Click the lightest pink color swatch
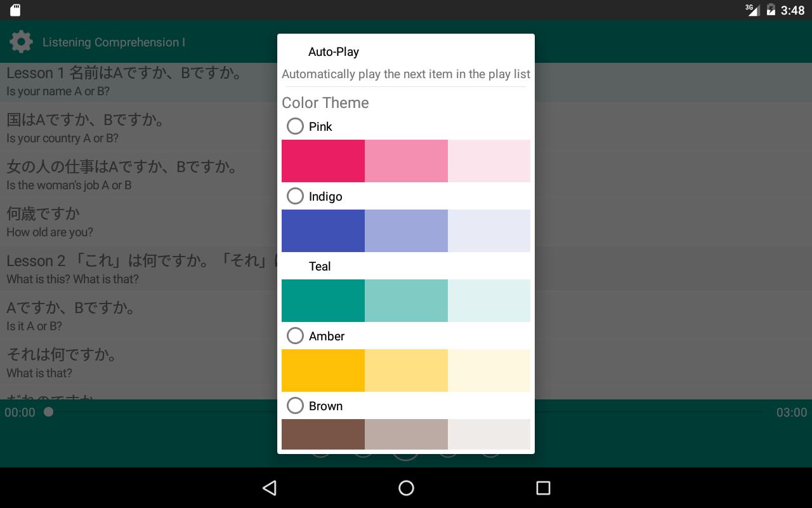 489,161
